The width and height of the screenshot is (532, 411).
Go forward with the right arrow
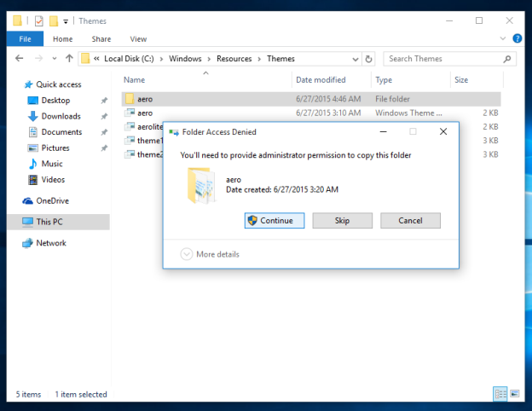point(38,58)
